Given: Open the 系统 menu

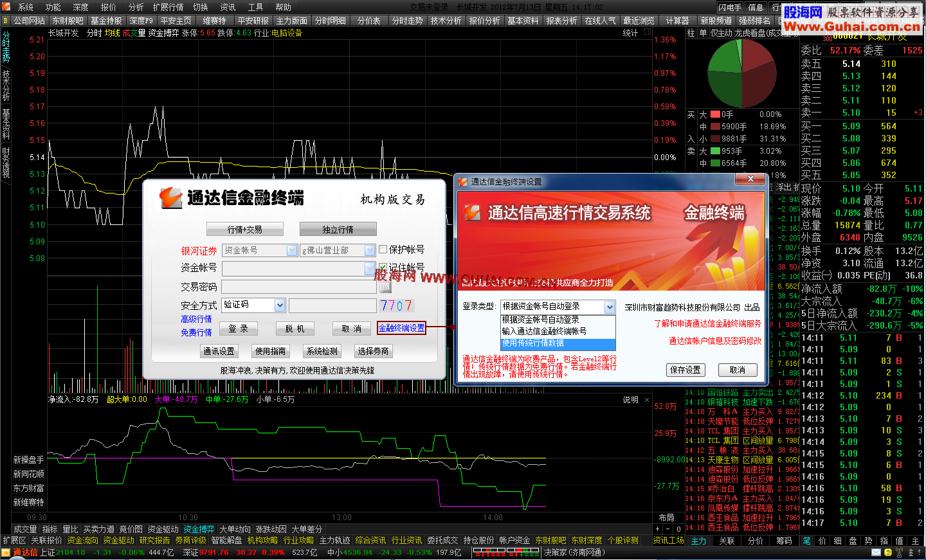Looking at the screenshot, I should click(26, 7).
